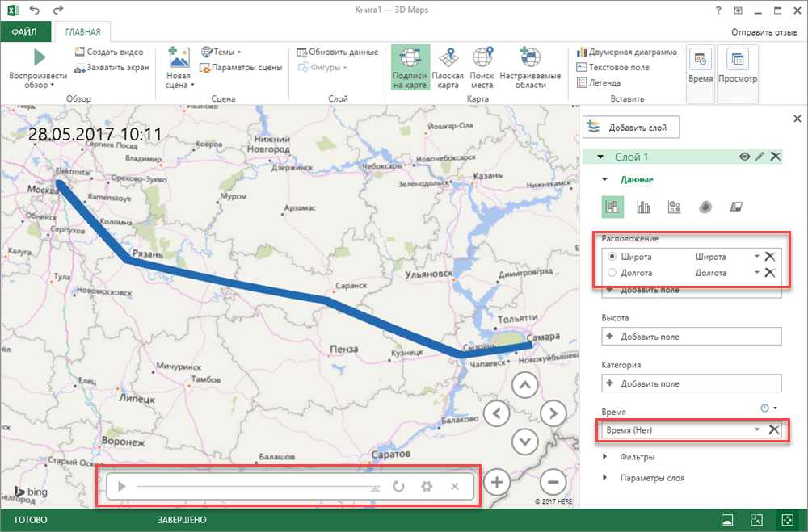The image size is (808, 532).
Task: Select stacked column chart type
Action: tap(612, 207)
